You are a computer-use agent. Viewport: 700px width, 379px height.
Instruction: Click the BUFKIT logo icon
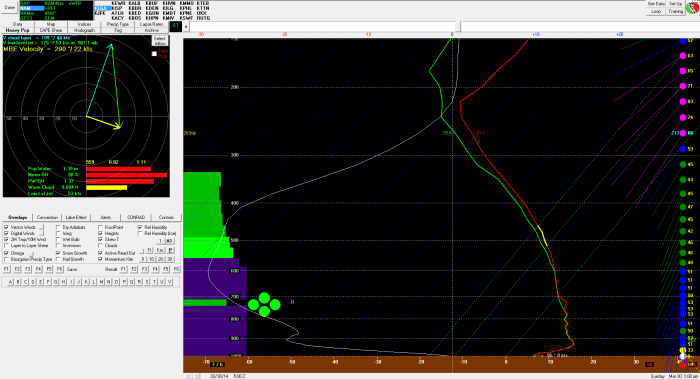(692, 8)
